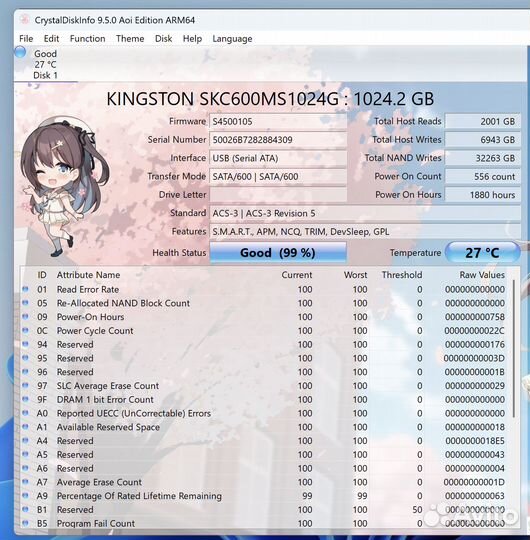This screenshot has width=530, height=540.
Task: Click the status icon of DRAM 1 bit Error Count
Action: [25, 399]
